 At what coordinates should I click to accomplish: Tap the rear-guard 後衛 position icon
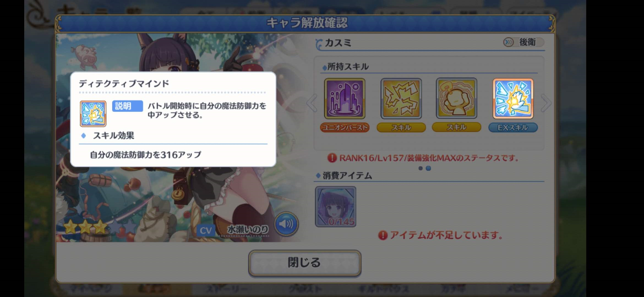point(508,42)
